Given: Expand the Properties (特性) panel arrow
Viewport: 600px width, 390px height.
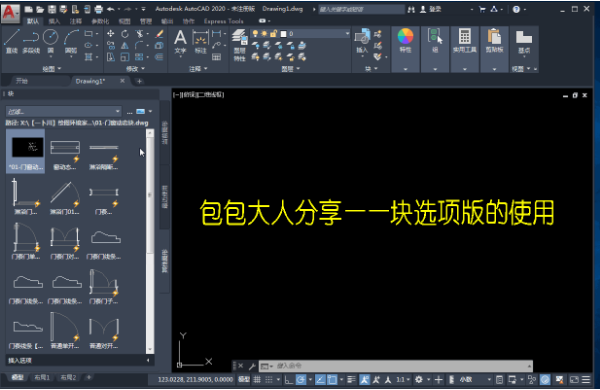Looking at the screenshot, I should (405, 69).
